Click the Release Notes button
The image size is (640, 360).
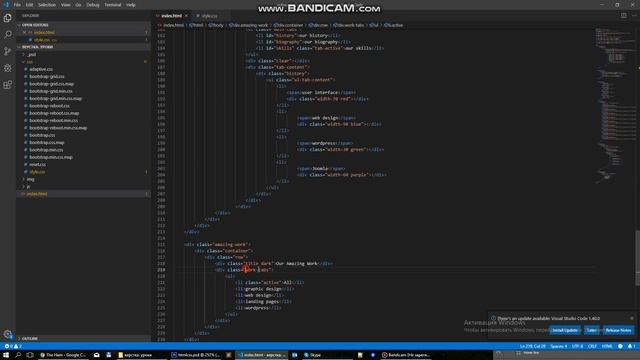coord(618,330)
